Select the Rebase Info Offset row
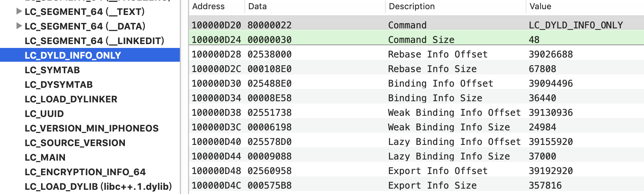The image size is (644, 194). click(437, 54)
